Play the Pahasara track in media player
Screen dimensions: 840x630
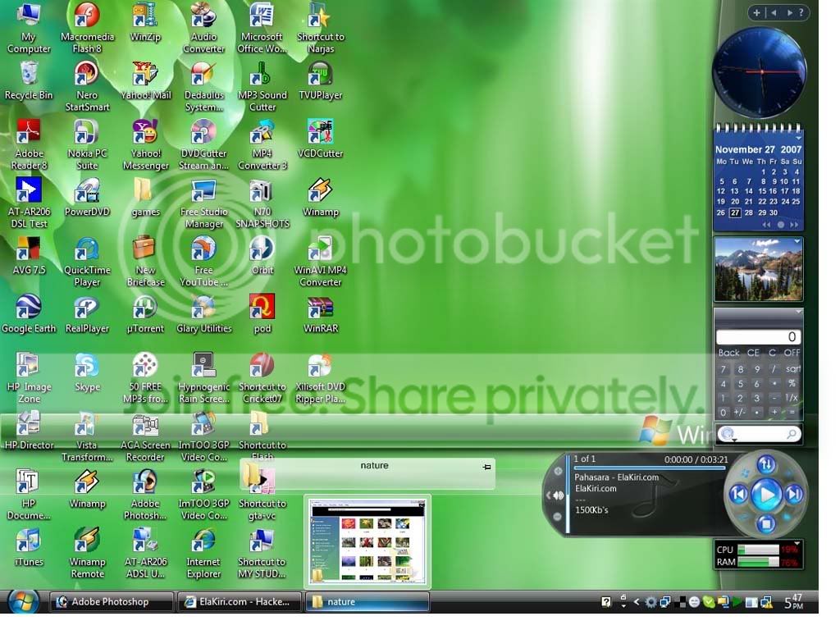(766, 495)
